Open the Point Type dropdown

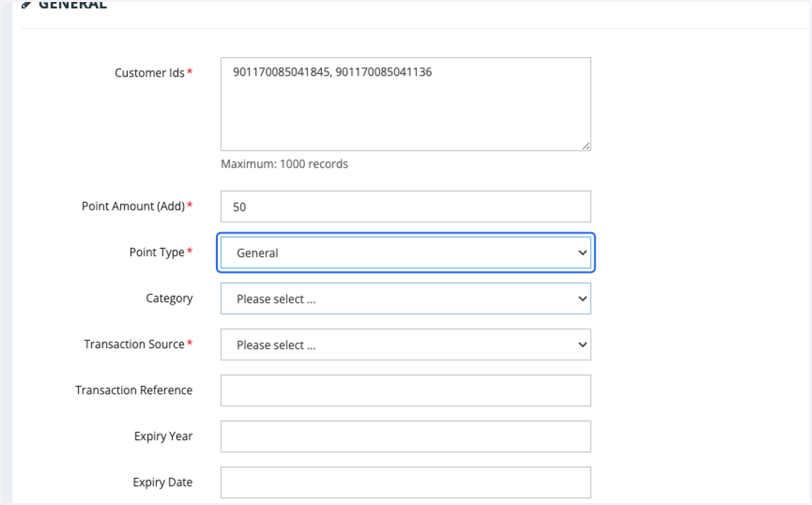(405, 252)
